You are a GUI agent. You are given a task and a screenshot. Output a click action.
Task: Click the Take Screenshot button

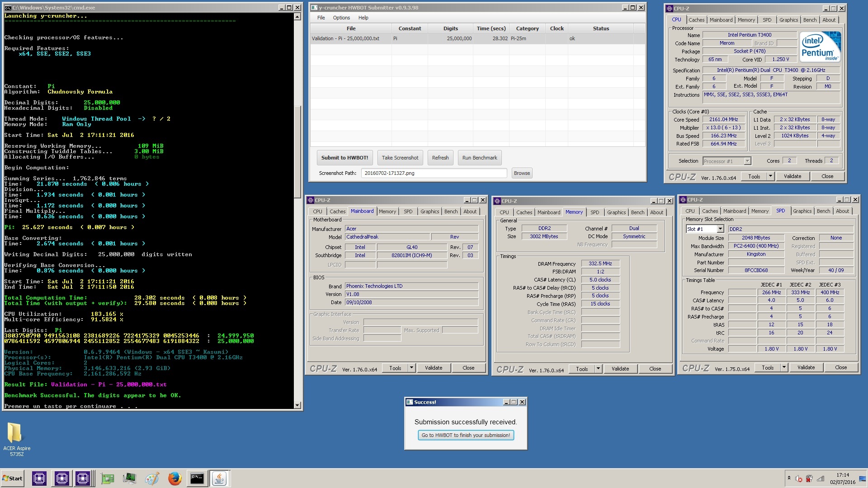coord(400,158)
